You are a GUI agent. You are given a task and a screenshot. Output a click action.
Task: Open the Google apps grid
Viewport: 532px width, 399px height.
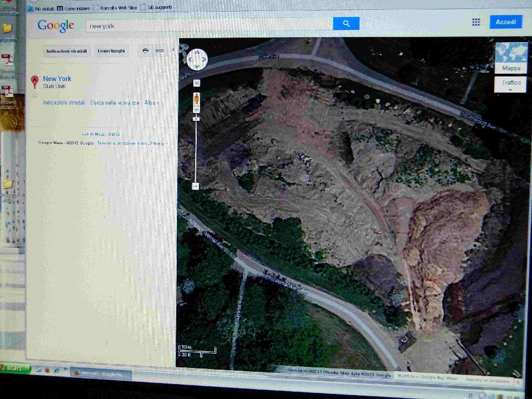click(476, 22)
